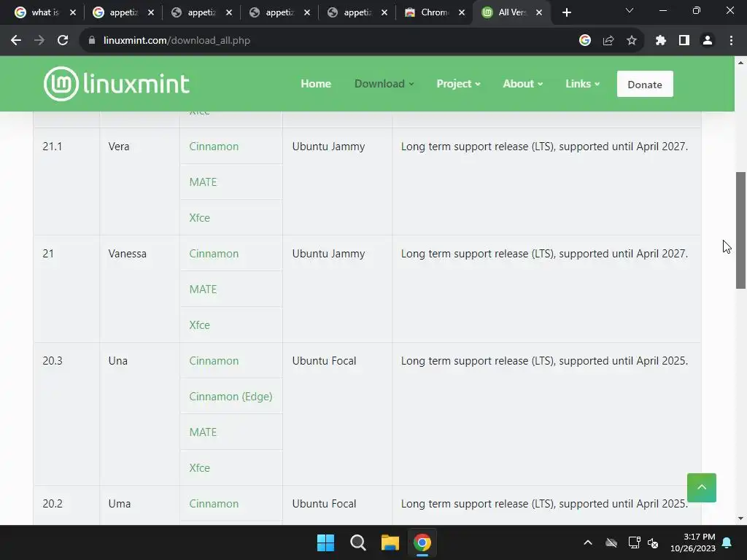Click the page vertical scrollbar thumb
Image resolution: width=747 pixels, height=560 pixels.
pos(740,230)
